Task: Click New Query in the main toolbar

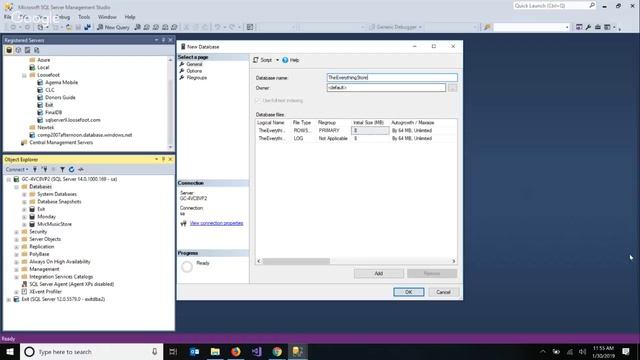Action: point(113,27)
